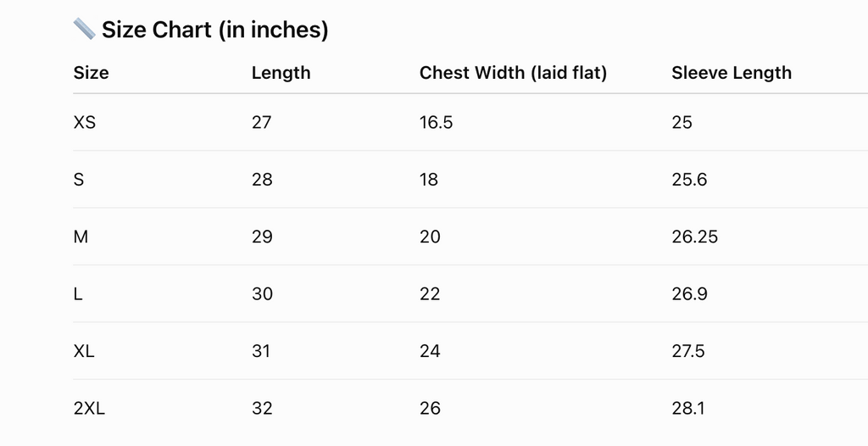Click the ruler icon beside Size Chart
This screenshot has height=446, width=868.
(x=84, y=29)
